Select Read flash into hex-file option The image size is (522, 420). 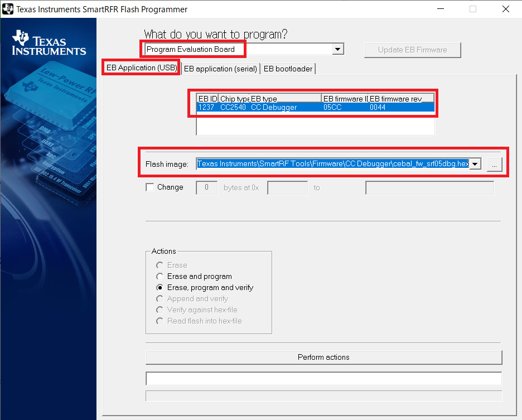(160, 321)
